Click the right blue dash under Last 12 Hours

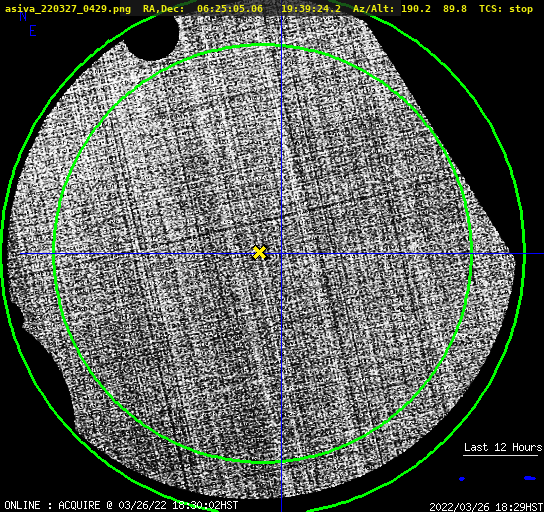point(530,478)
